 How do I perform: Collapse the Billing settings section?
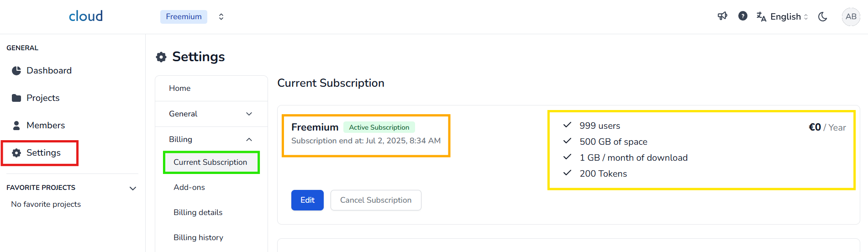click(249, 139)
